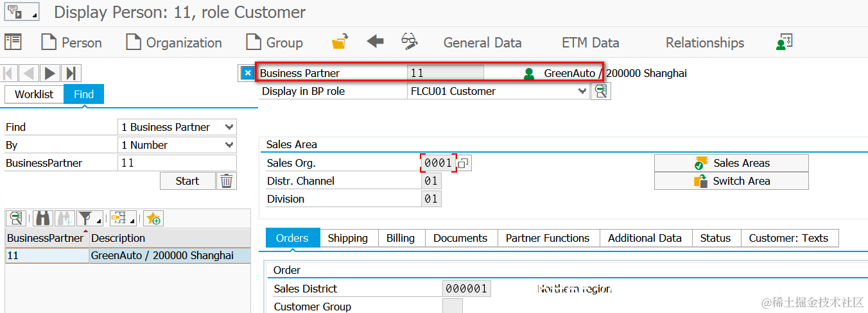This screenshot has height=313, width=868.
Task: Close the locator panel with the blue X
Action: pyautogui.click(x=247, y=73)
